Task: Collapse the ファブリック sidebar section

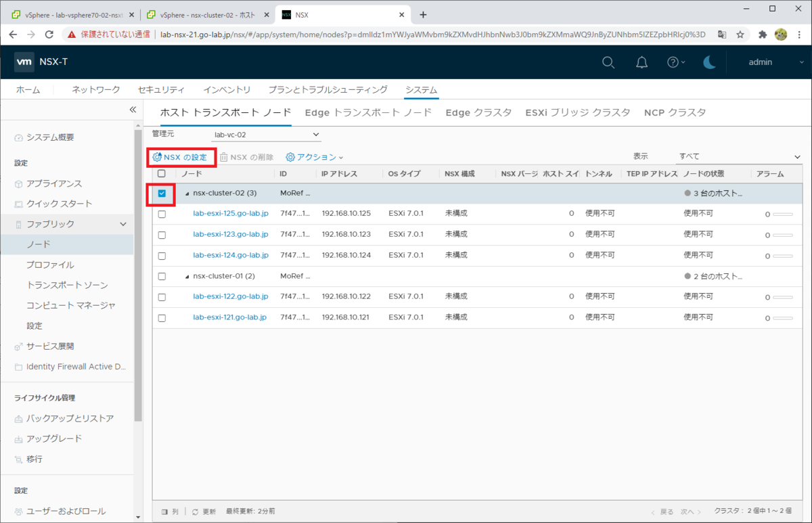Action: coord(123,224)
